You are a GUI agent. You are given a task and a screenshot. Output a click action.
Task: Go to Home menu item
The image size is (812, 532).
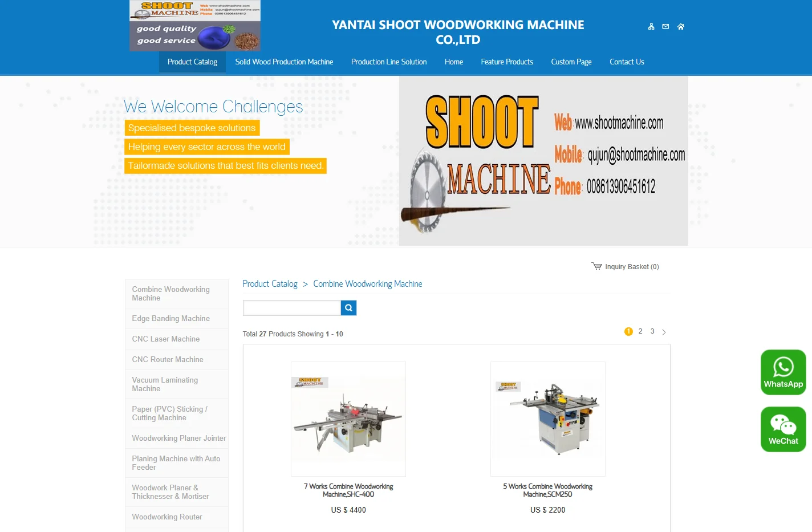[454, 62]
